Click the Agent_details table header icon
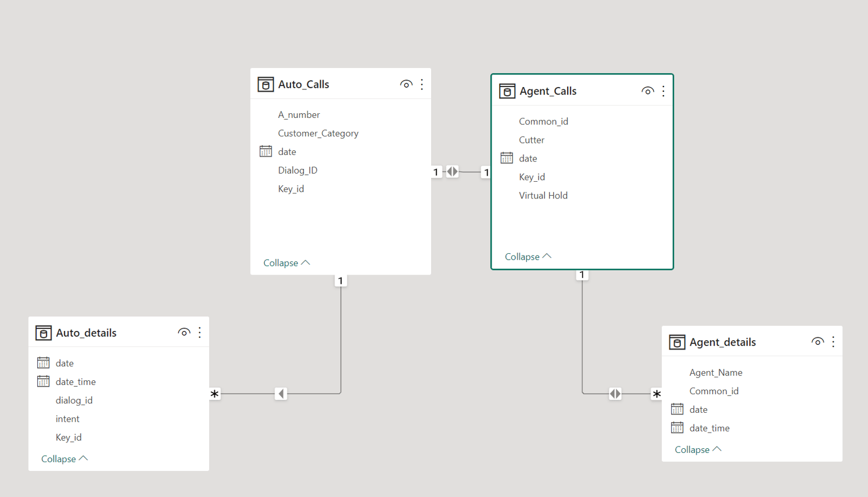The height and width of the screenshot is (497, 868). pyautogui.click(x=677, y=342)
